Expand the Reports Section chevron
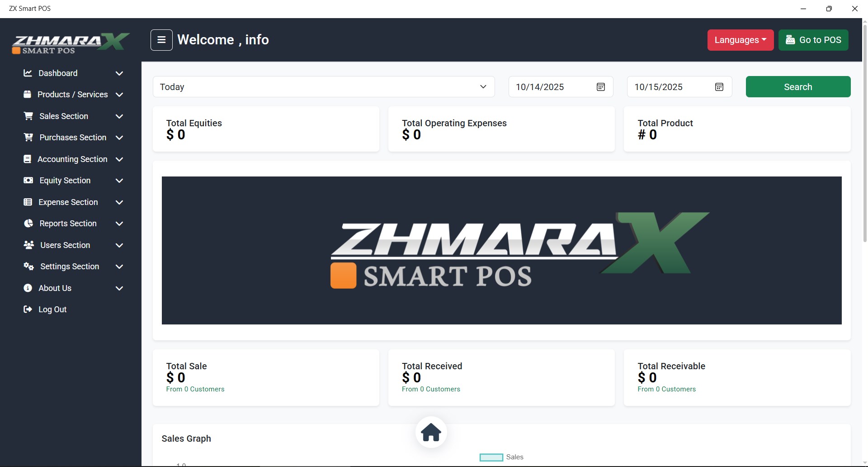Screen dimensions: 868x467 (x=119, y=224)
